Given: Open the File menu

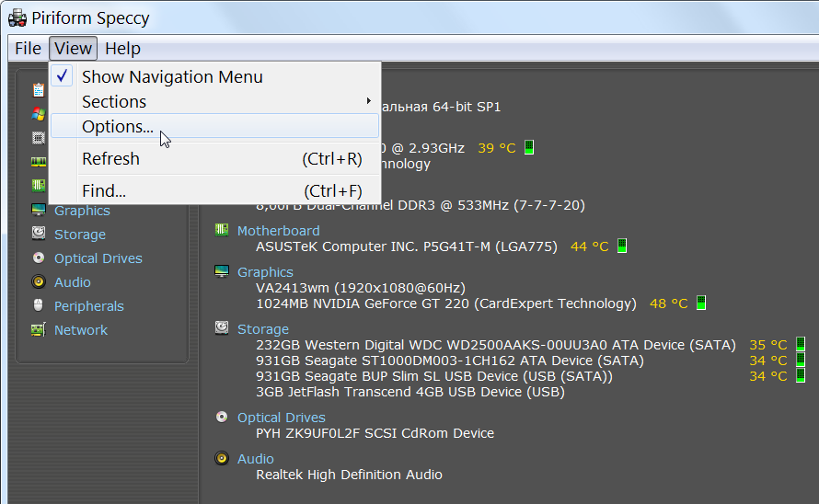Looking at the screenshot, I should pyautogui.click(x=28, y=49).
